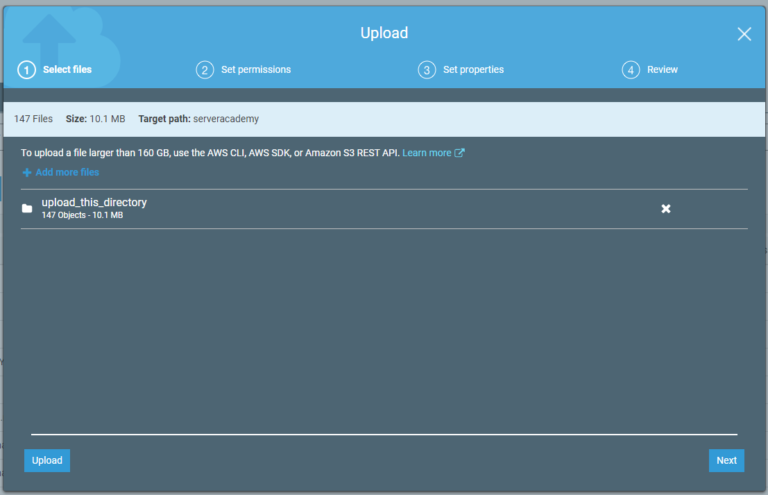Open the Set properties step

pyautogui.click(x=473, y=70)
